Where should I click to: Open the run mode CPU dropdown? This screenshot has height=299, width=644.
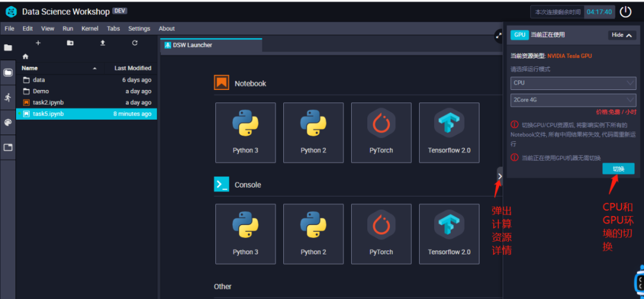573,83
